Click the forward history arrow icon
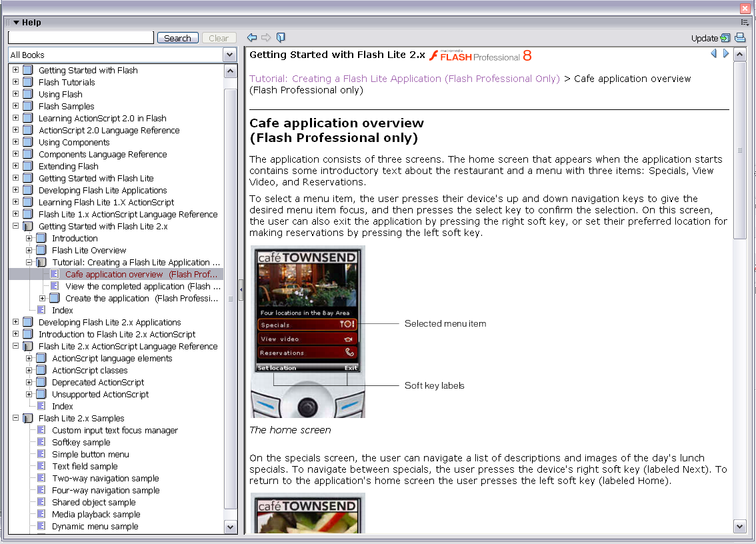This screenshot has height=544, width=756. 266,38
